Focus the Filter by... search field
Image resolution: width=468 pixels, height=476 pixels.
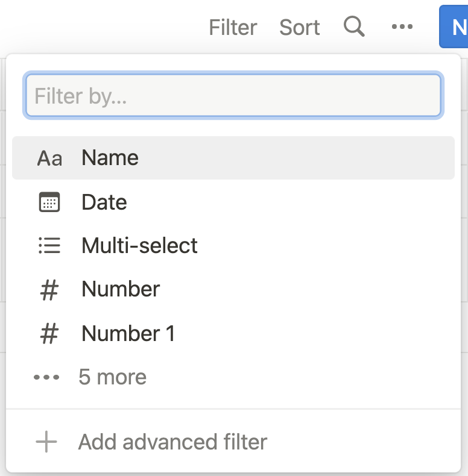pos(233,96)
